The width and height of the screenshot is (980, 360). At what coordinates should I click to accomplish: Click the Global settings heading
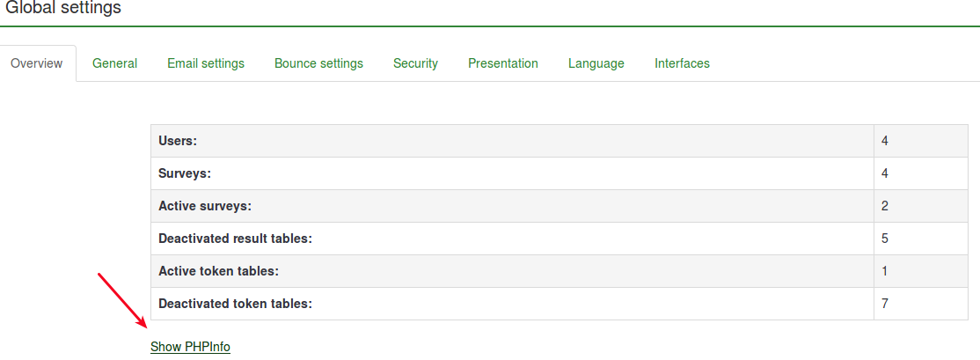pyautogui.click(x=63, y=8)
